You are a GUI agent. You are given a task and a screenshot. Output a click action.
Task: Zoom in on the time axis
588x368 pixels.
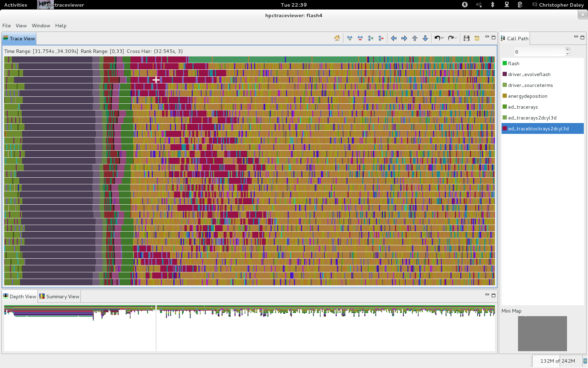[350, 38]
